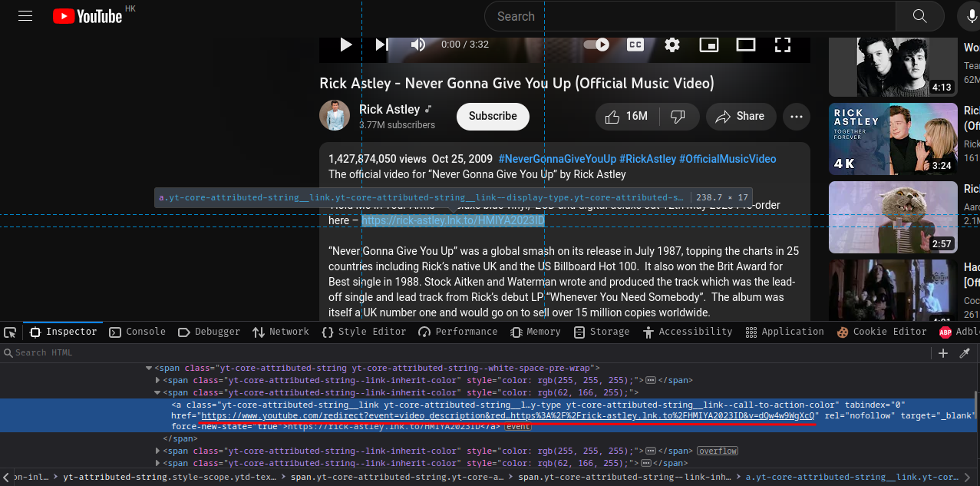The height and width of the screenshot is (486, 980).
Task: Select the span…link-inh… breadcrumb
Action: [625, 477]
